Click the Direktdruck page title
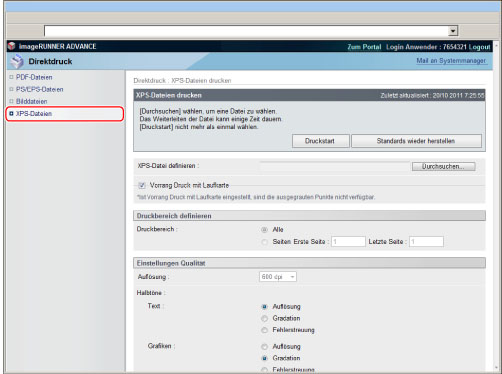The width and height of the screenshot is (502, 374). (50, 62)
